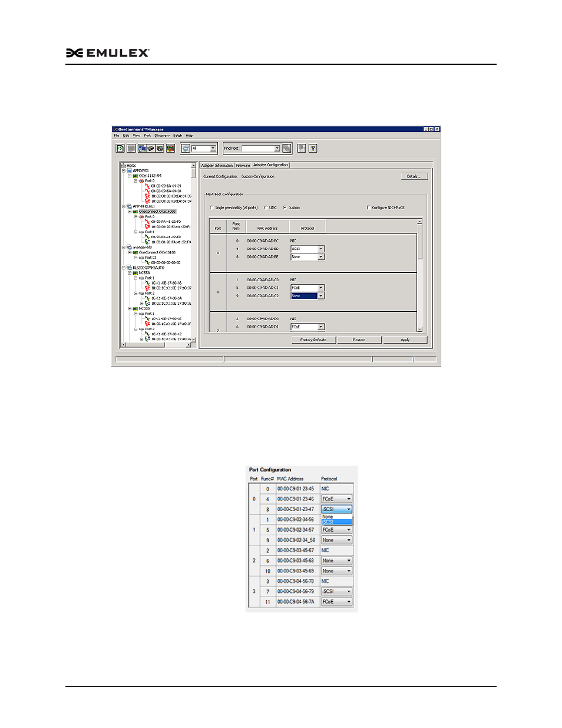Viewport: 562px width, 728px height.
Task: Click the Find Host search button icon
Action: (286, 149)
